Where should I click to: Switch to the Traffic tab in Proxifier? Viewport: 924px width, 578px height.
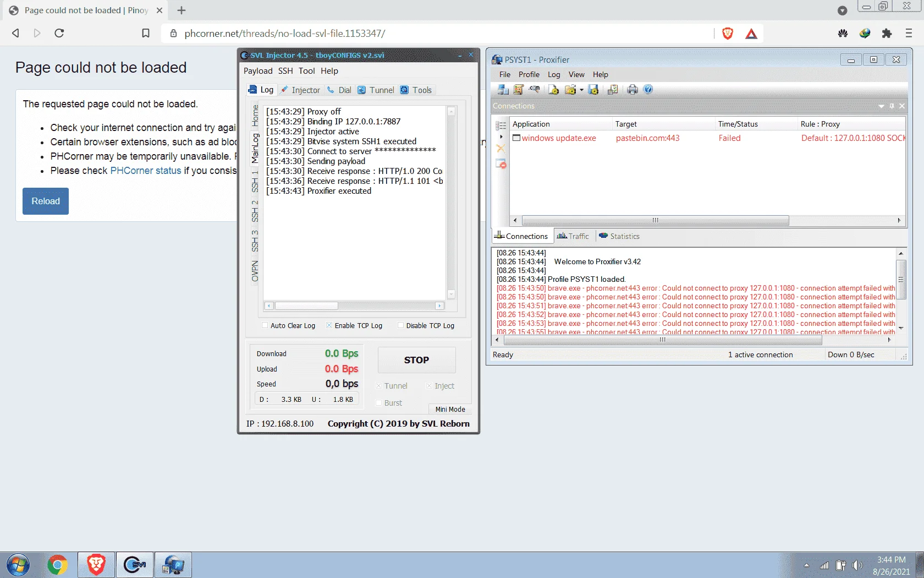573,236
